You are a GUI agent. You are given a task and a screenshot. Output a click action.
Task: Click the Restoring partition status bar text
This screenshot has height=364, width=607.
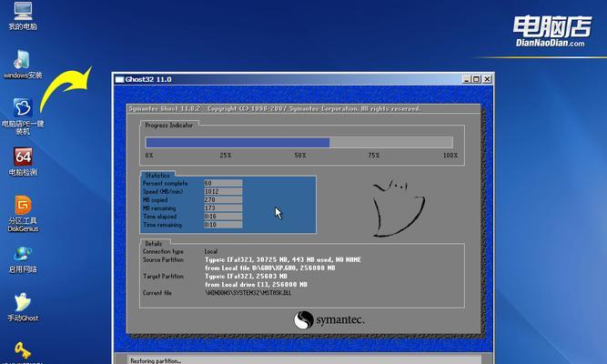click(156, 361)
